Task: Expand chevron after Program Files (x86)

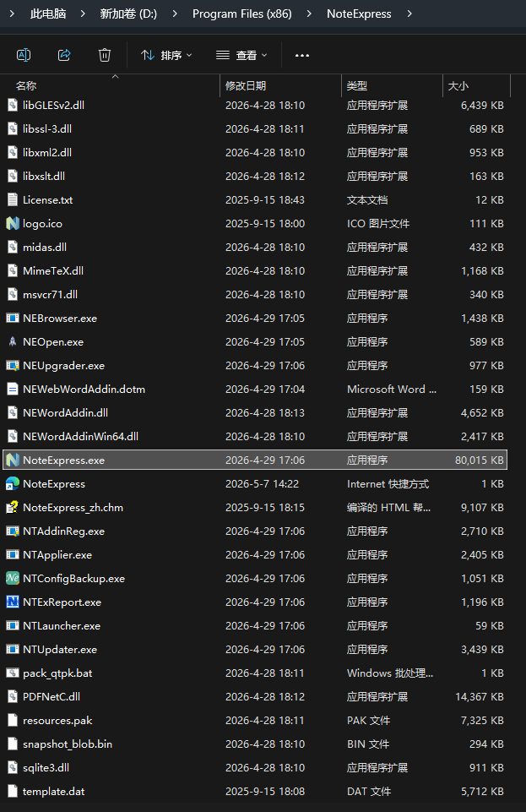Action: tap(309, 14)
